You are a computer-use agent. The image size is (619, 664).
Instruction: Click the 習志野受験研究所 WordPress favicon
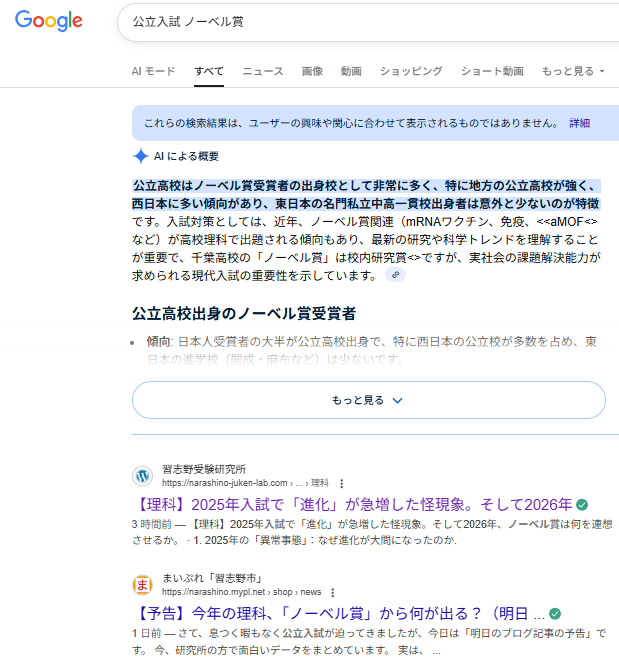tap(142, 475)
